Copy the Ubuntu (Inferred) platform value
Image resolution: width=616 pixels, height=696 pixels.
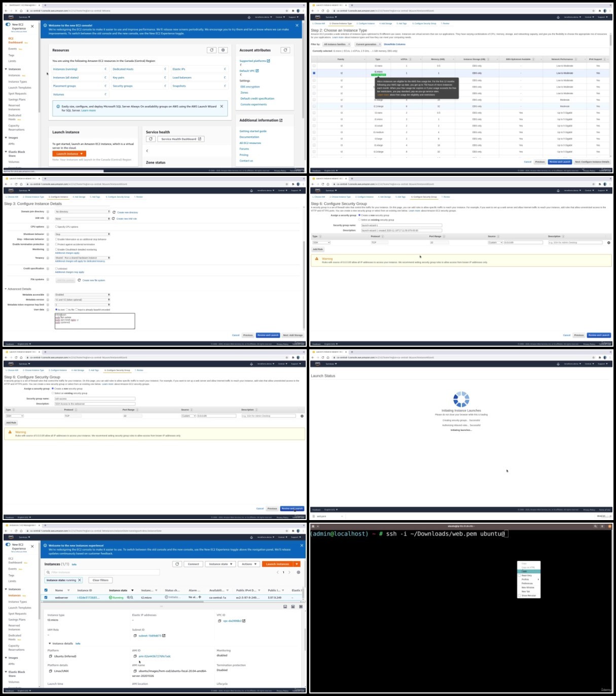[x=50, y=656]
